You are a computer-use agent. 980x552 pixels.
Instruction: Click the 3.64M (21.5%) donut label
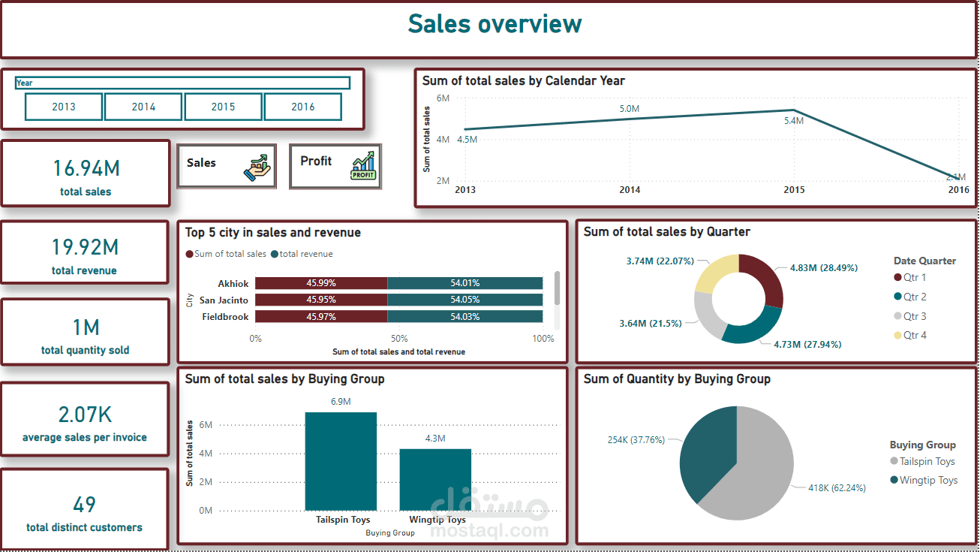click(x=651, y=324)
